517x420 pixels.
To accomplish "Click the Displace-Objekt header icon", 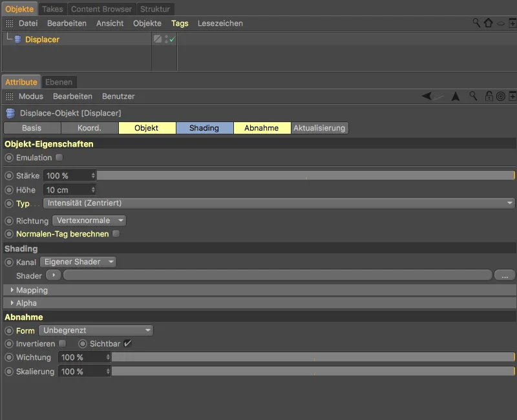I will click(10, 113).
